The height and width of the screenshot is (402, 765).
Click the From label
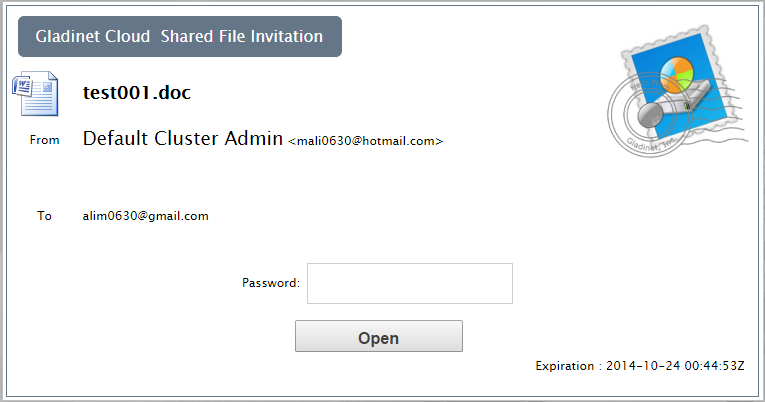pos(44,140)
